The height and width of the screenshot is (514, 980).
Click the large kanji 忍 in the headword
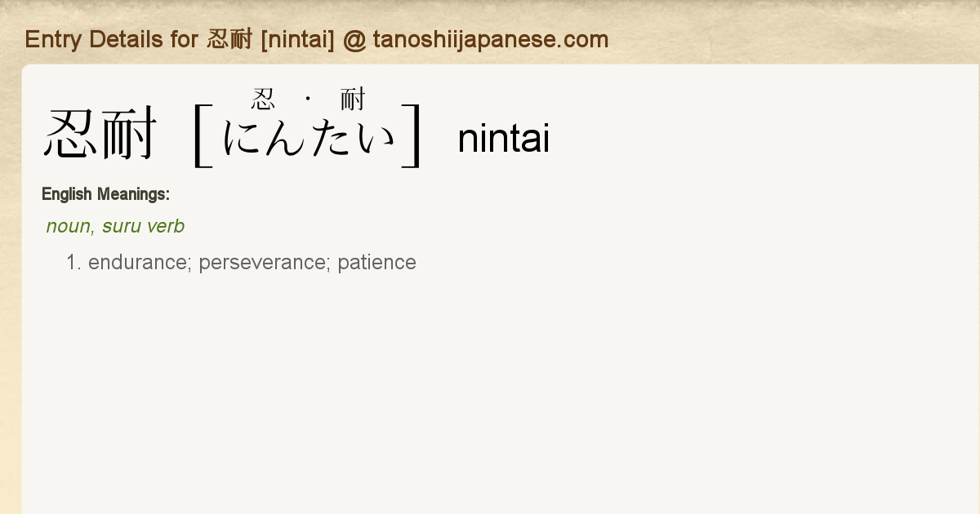[71, 135]
